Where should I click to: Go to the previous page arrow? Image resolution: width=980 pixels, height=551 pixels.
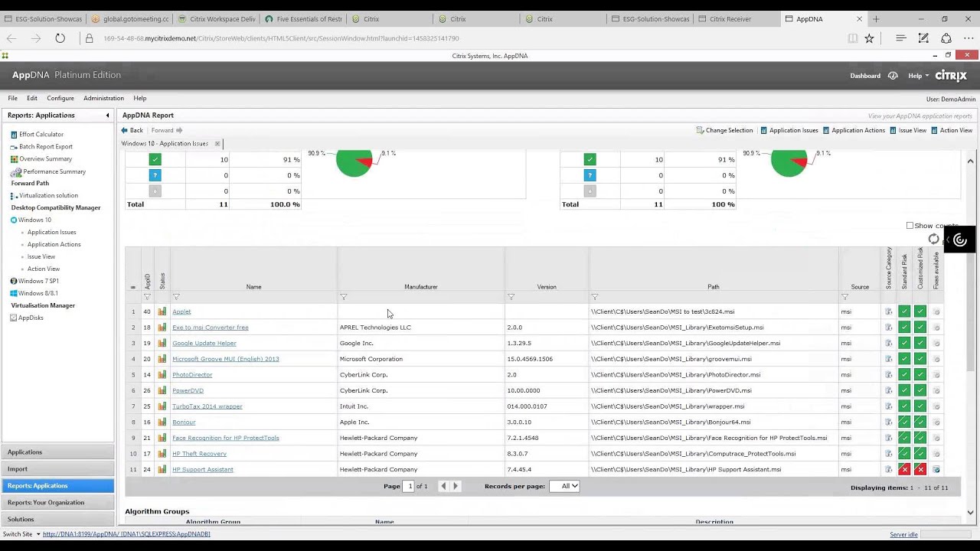point(443,486)
